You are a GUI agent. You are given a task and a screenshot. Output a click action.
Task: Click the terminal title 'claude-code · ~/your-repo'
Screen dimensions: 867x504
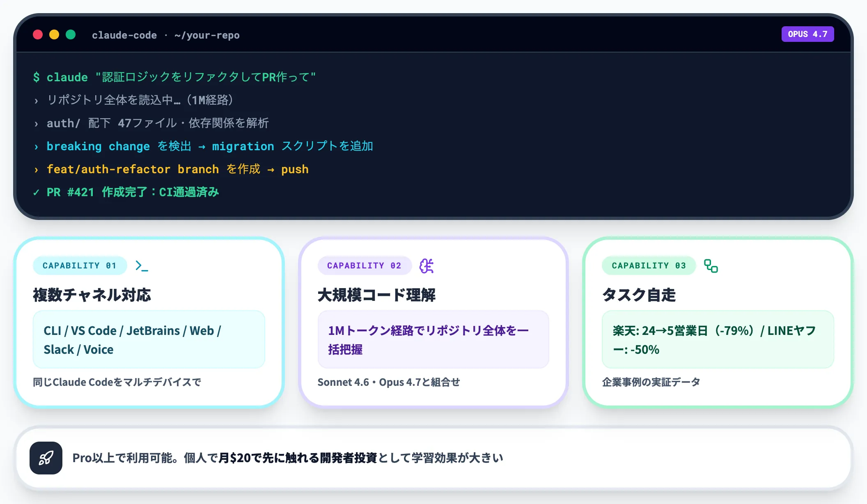pos(165,35)
